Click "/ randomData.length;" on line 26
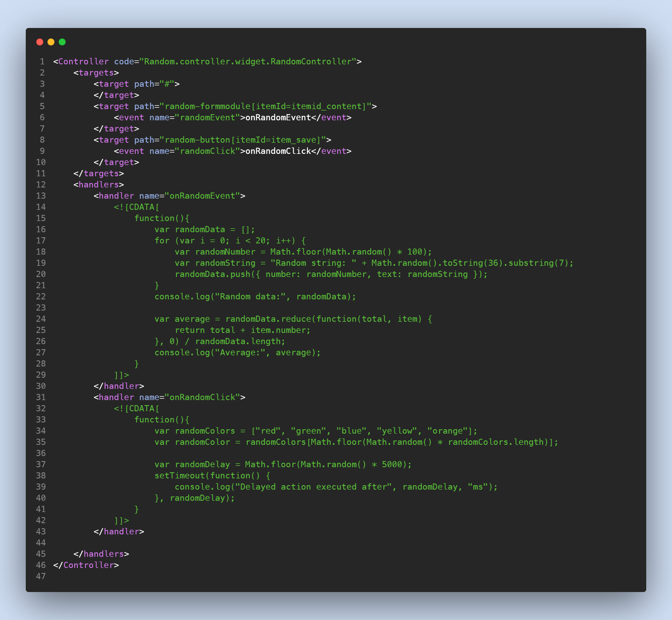The width and height of the screenshot is (672, 620). point(235,341)
